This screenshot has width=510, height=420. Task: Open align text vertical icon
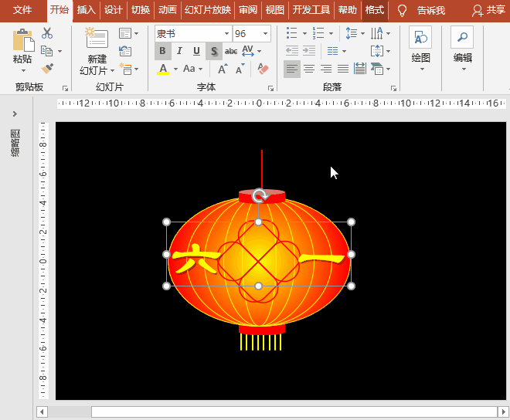pos(377,51)
